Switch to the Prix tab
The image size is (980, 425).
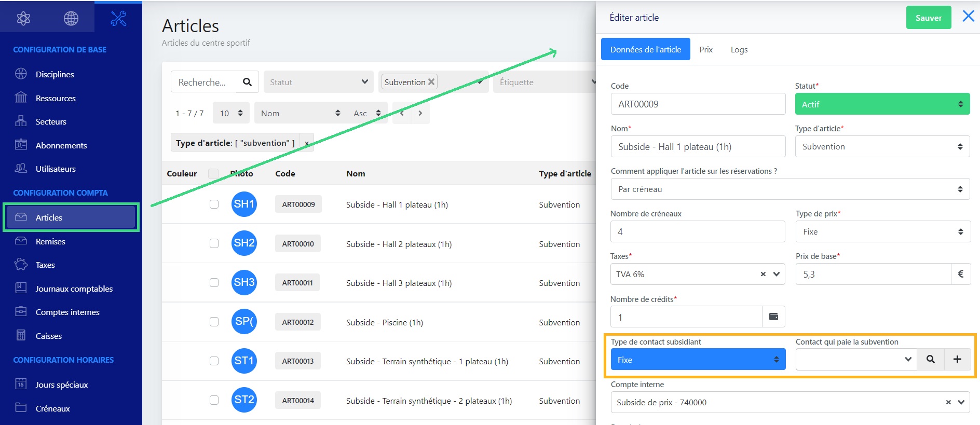pos(706,49)
